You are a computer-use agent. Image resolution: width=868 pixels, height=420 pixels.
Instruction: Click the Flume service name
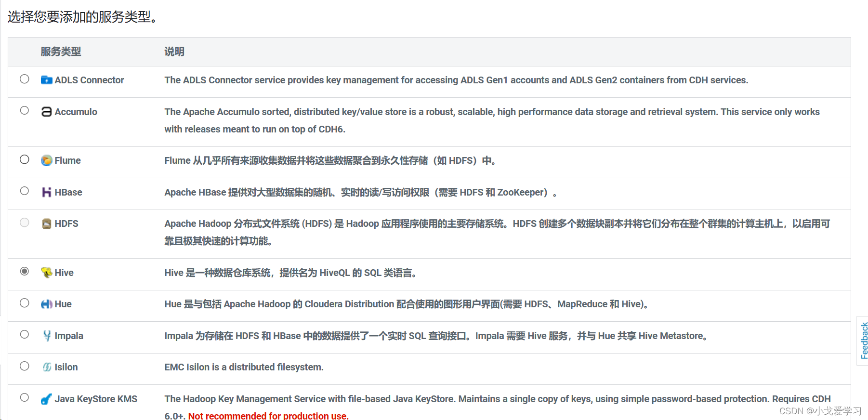point(67,160)
